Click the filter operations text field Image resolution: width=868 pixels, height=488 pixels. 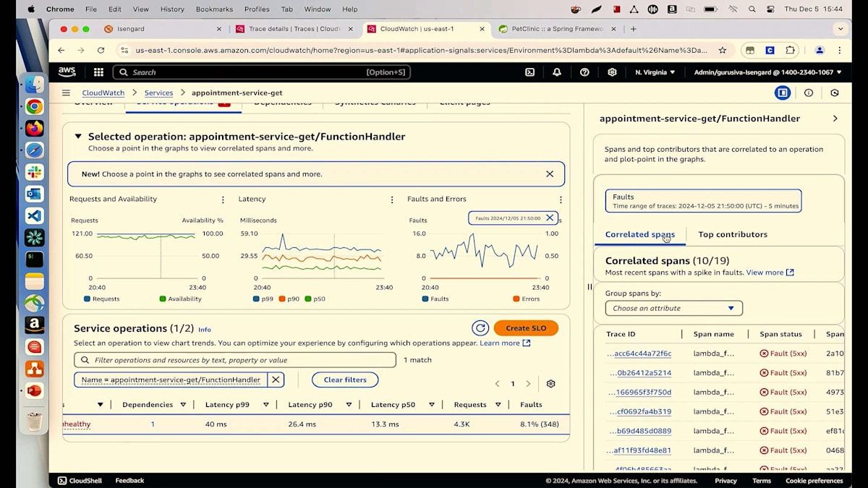pyautogui.click(x=235, y=360)
